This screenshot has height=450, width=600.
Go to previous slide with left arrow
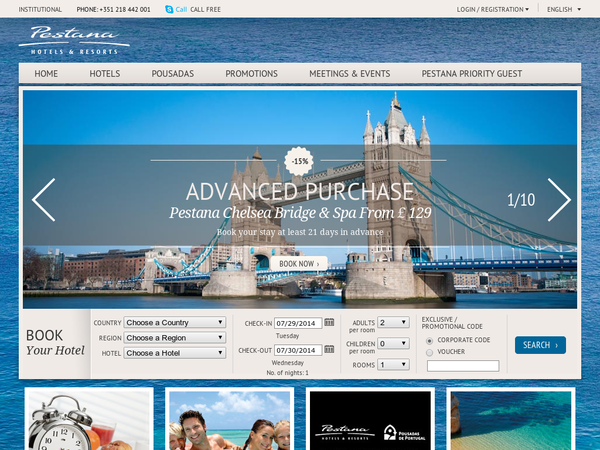[x=44, y=200]
